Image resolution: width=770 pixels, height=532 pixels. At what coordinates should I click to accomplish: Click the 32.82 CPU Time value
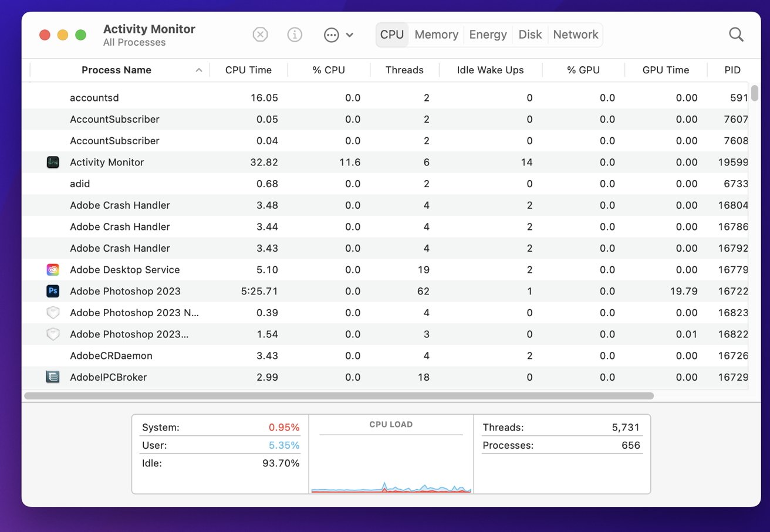(264, 162)
